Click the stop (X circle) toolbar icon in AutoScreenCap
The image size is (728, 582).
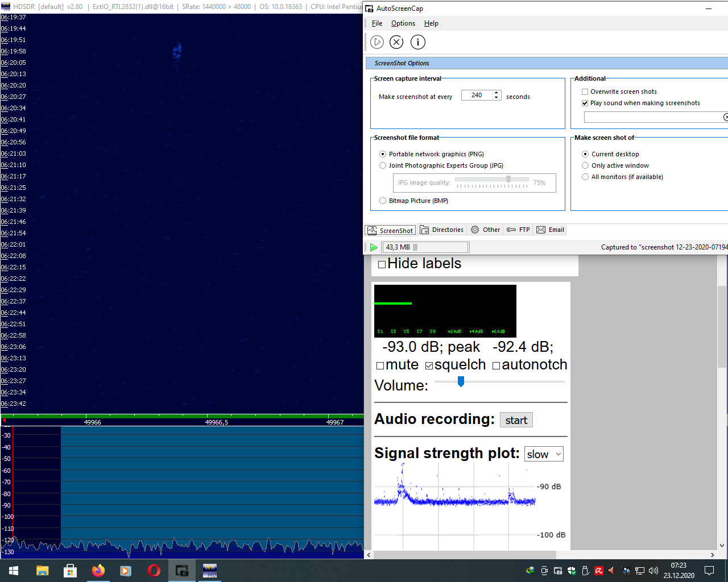click(396, 42)
